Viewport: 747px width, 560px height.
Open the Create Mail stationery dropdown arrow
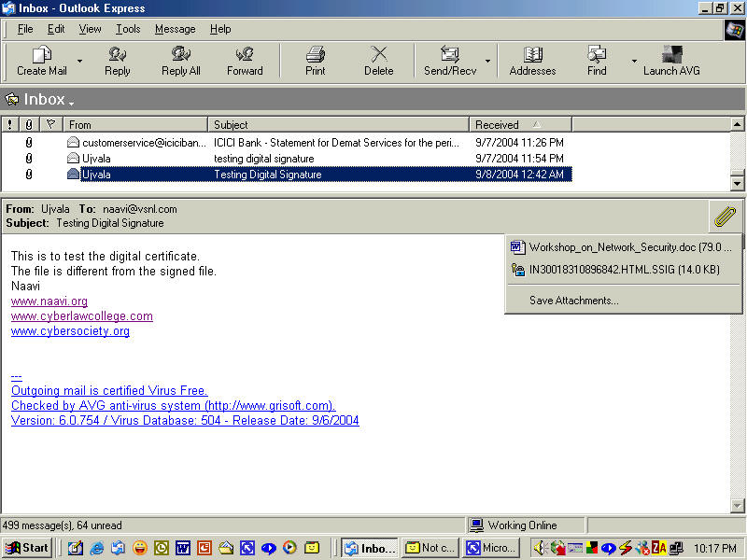(x=79, y=61)
